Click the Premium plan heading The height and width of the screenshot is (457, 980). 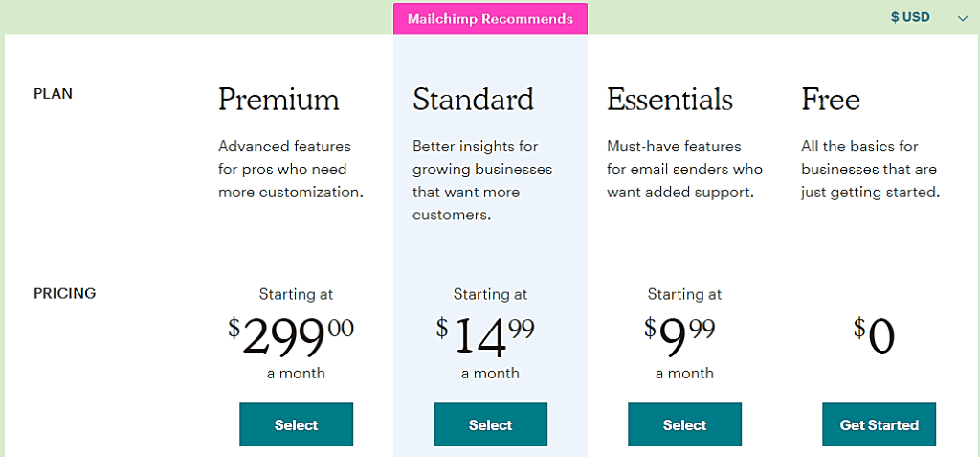pos(278,100)
